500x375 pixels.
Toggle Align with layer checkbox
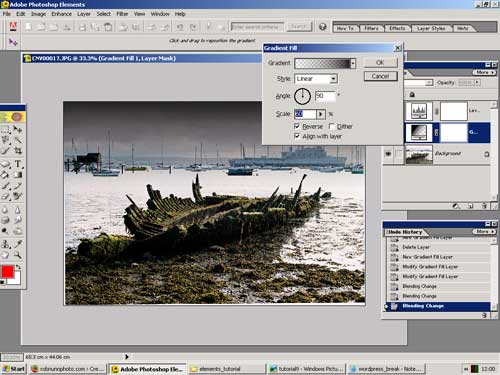297,136
